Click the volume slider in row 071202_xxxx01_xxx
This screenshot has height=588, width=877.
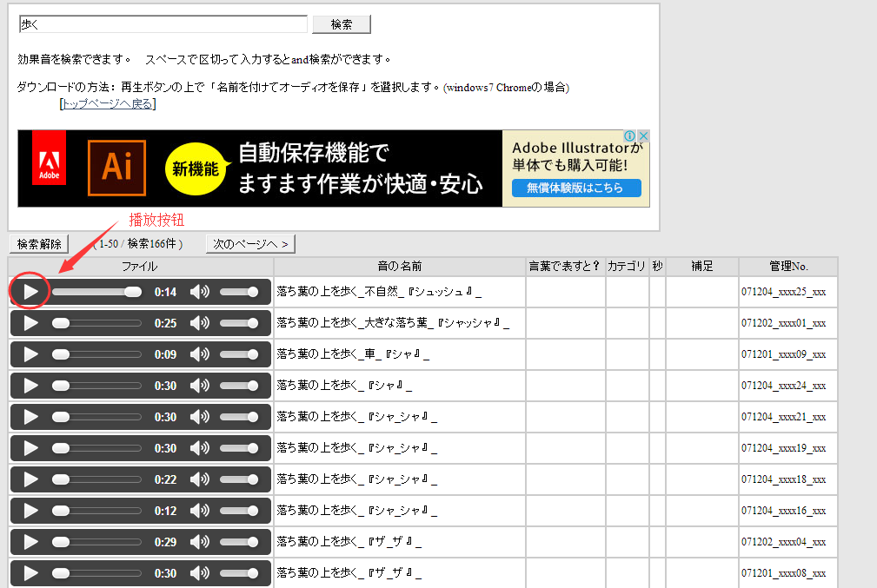click(x=239, y=323)
